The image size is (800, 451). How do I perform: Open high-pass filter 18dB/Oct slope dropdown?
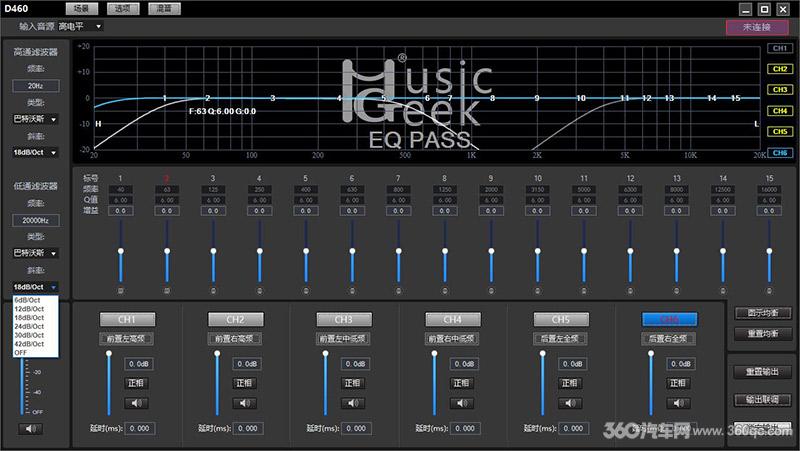[x=35, y=152]
